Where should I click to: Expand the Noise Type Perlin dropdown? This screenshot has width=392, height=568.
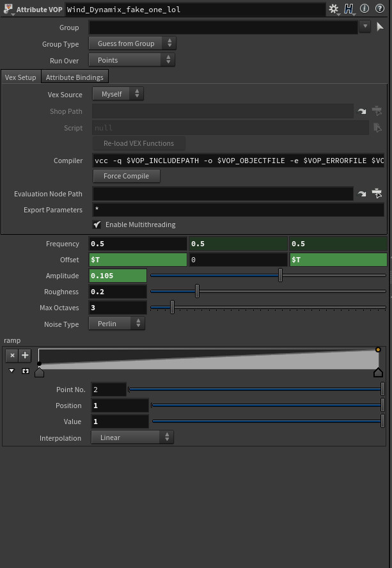(x=117, y=324)
